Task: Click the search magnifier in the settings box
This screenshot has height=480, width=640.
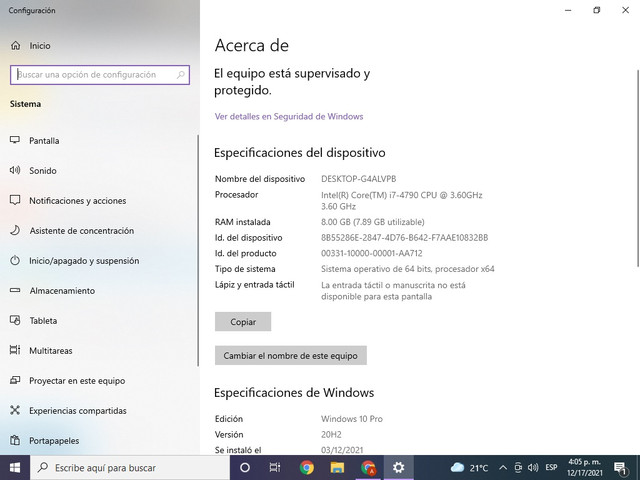Action: coord(180,75)
